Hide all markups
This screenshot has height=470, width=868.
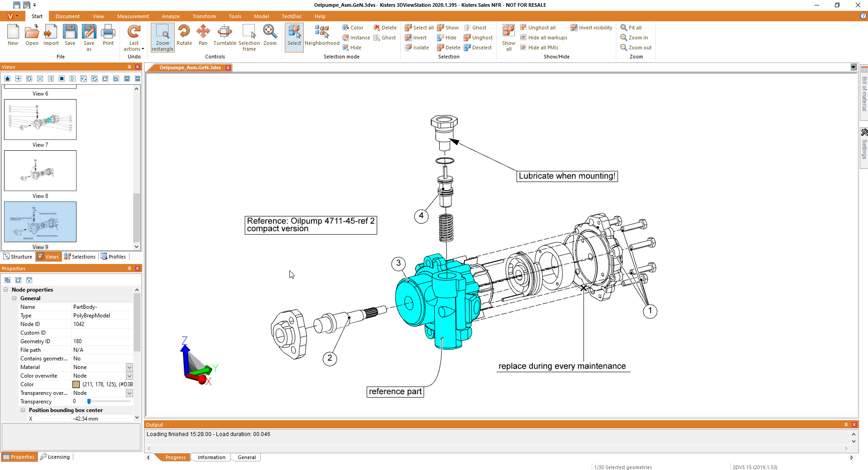(543, 38)
